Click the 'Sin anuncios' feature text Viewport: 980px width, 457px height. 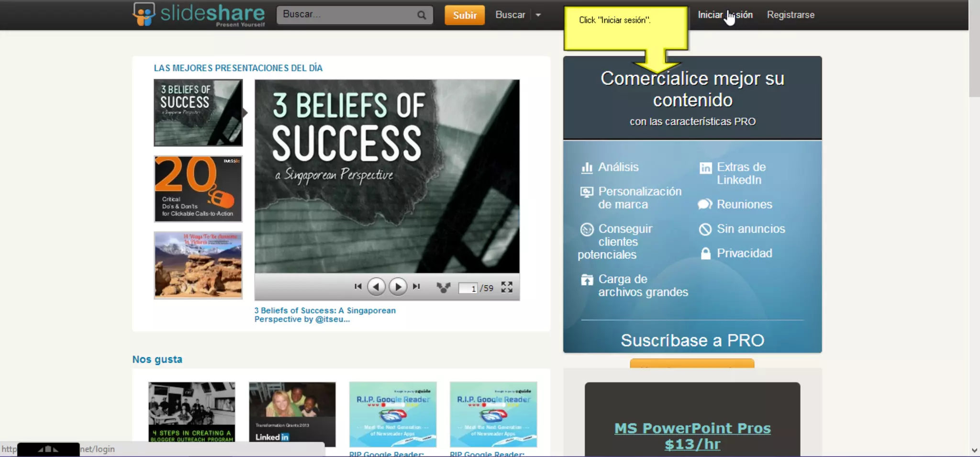pyautogui.click(x=751, y=229)
